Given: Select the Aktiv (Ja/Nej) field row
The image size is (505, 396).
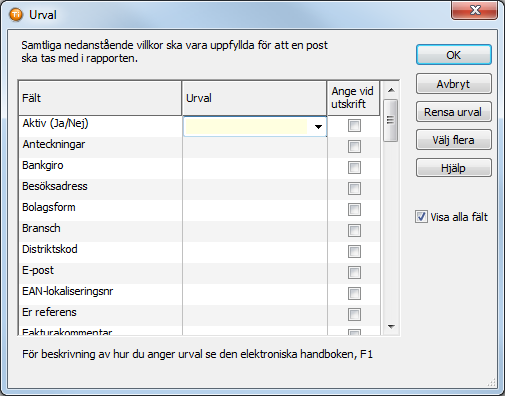Looking at the screenshot, I should point(101,126).
